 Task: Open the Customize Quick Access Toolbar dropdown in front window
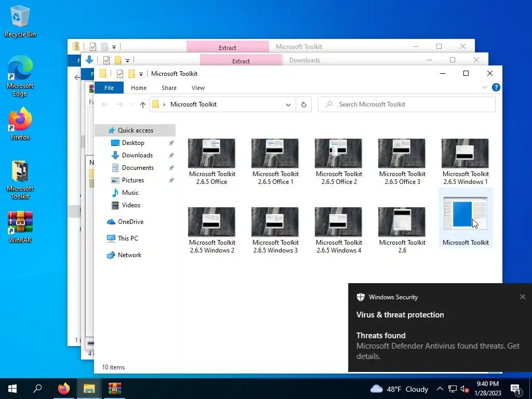141,74
